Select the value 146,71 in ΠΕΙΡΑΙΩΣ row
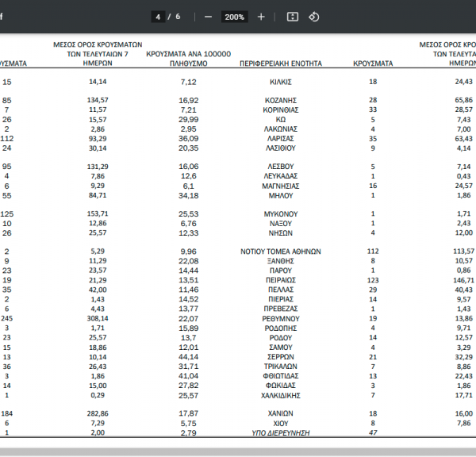This screenshot has width=476, height=457. pos(463,280)
